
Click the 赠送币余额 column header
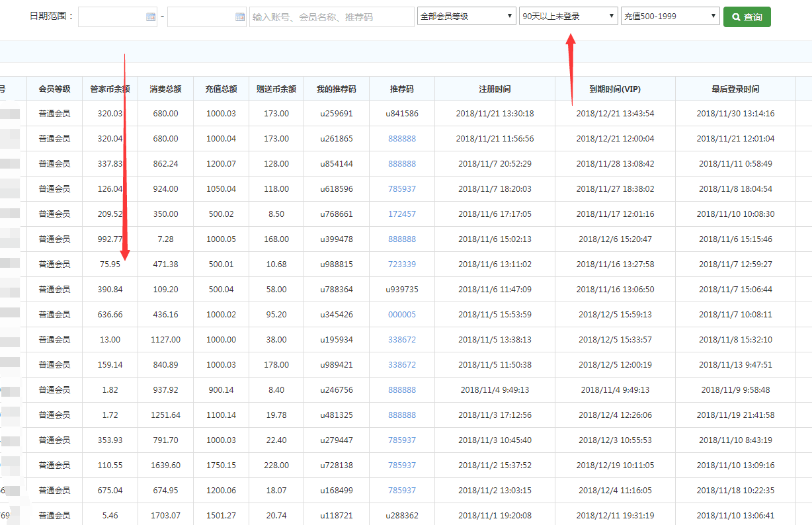(276, 89)
